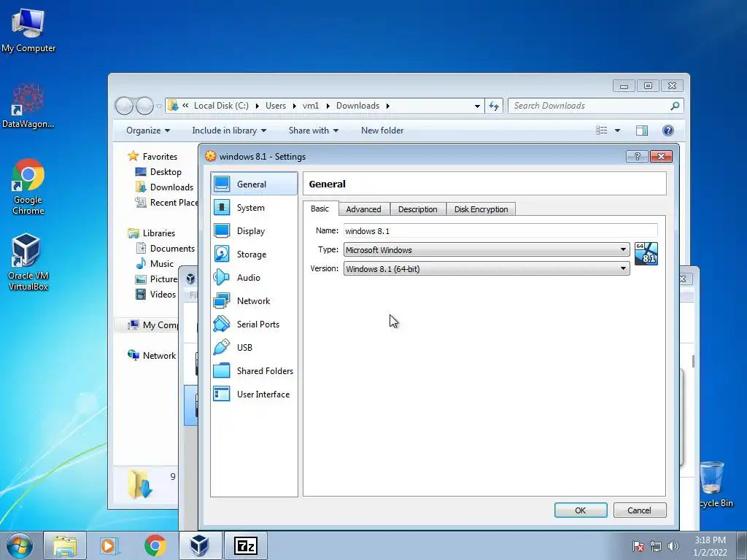Viewport: 747px width, 560px height.
Task: Click Users in the Explorer address path
Action: click(x=276, y=106)
